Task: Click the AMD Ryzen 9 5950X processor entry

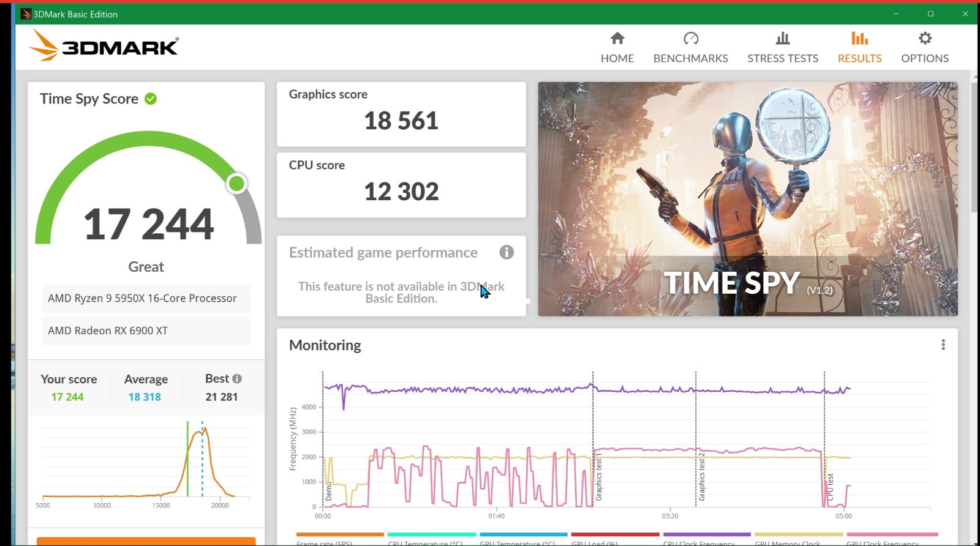Action: (146, 298)
